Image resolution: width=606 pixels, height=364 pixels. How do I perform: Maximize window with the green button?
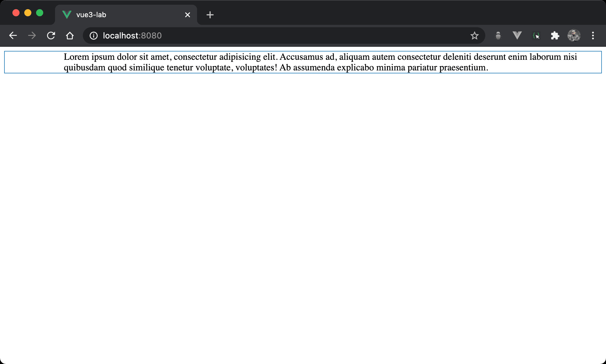40,13
